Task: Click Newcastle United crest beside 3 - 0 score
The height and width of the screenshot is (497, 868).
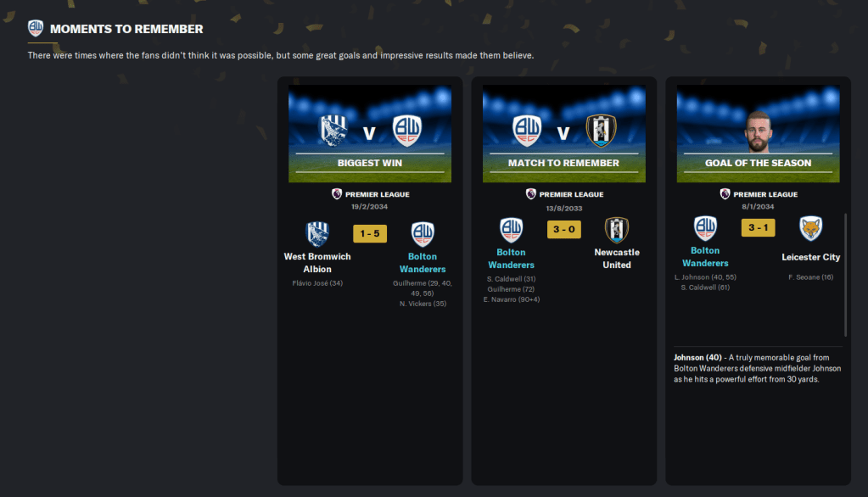Action: pyautogui.click(x=617, y=230)
